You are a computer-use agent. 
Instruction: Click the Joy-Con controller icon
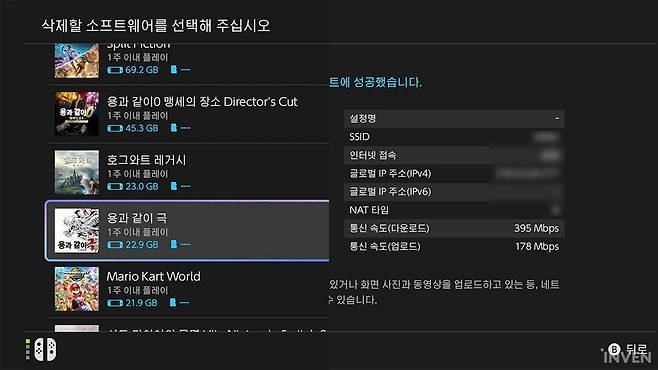coord(45,349)
